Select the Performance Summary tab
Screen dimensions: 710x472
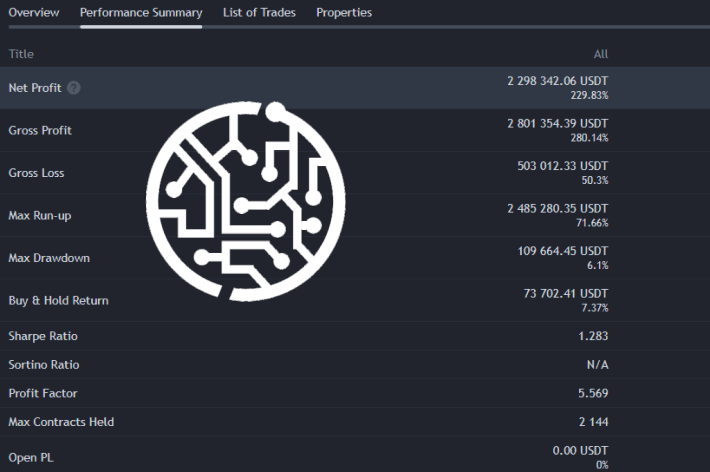(x=141, y=12)
